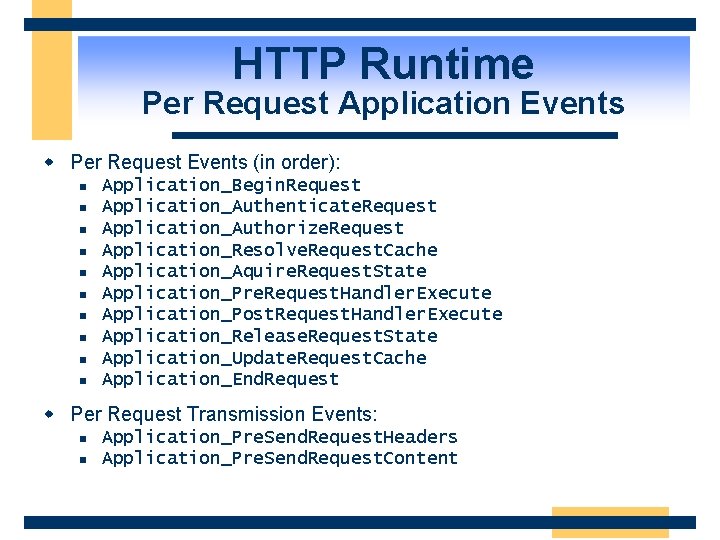Click the Application_EndRequest entry
Image resolution: width=720 pixels, height=540 pixels.
[x=220, y=380]
